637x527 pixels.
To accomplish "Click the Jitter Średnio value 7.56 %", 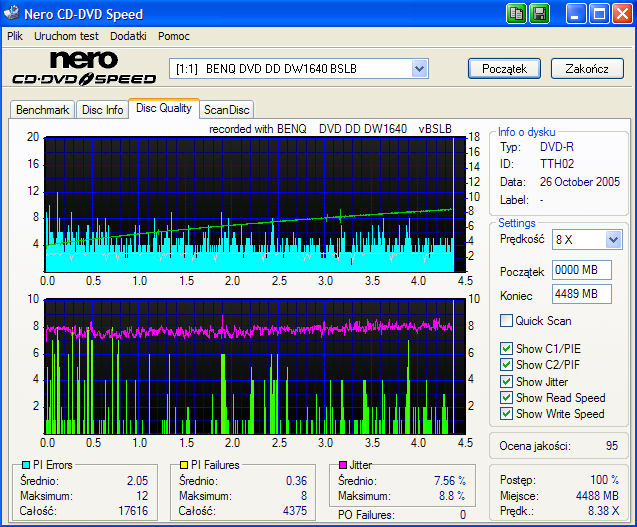I will point(450,481).
